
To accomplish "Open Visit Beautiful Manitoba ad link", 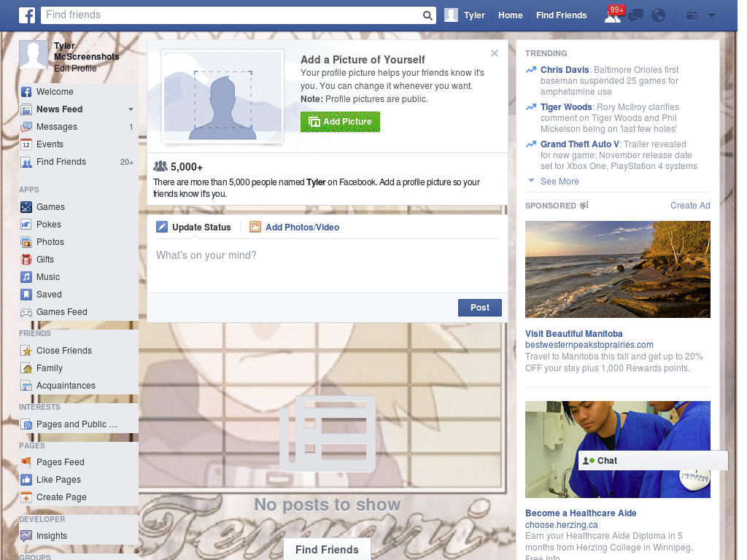I will coord(573,334).
